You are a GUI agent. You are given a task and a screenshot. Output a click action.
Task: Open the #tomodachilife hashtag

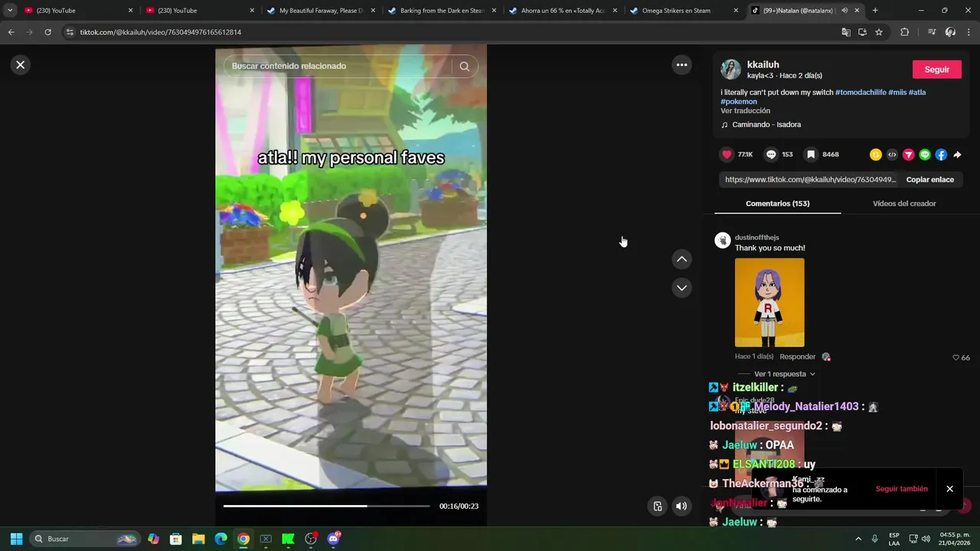[x=861, y=93]
